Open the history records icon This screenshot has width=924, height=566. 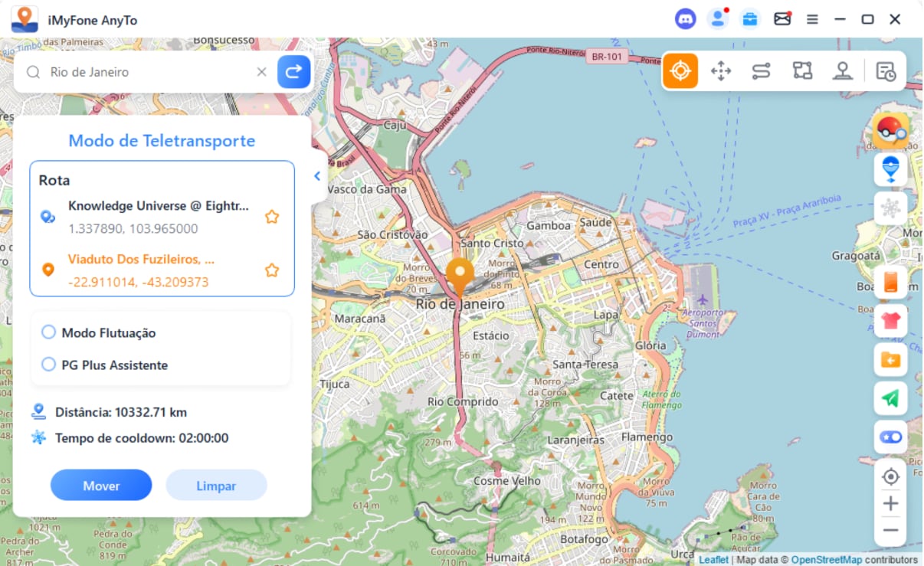click(886, 71)
